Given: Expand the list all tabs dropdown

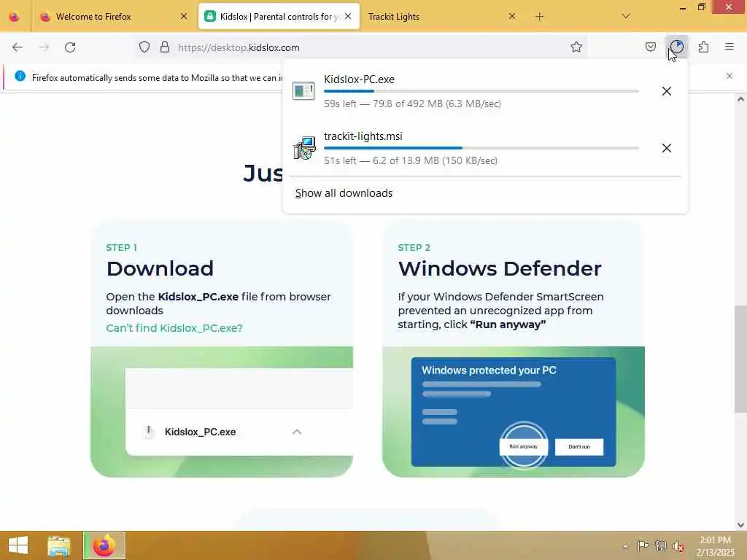Looking at the screenshot, I should click(x=626, y=17).
